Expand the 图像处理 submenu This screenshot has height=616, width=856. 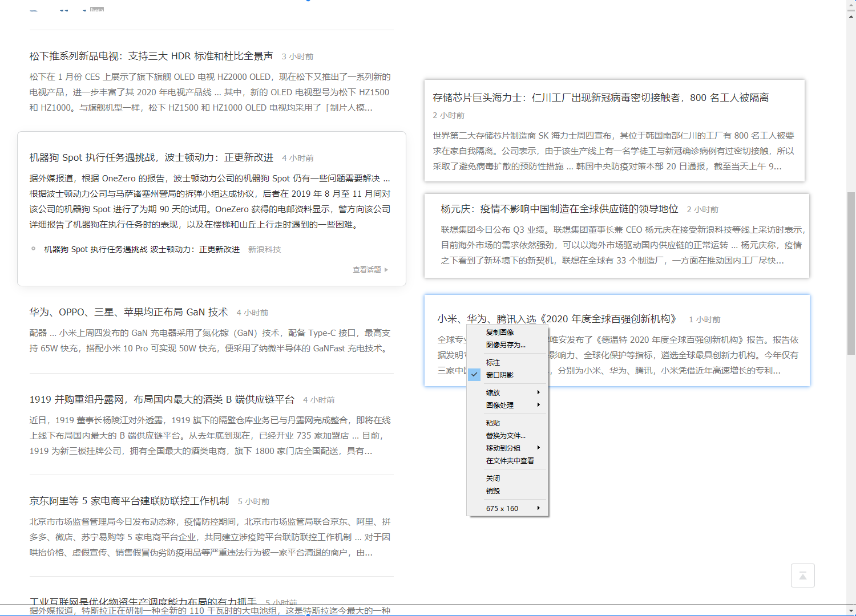pos(507,405)
